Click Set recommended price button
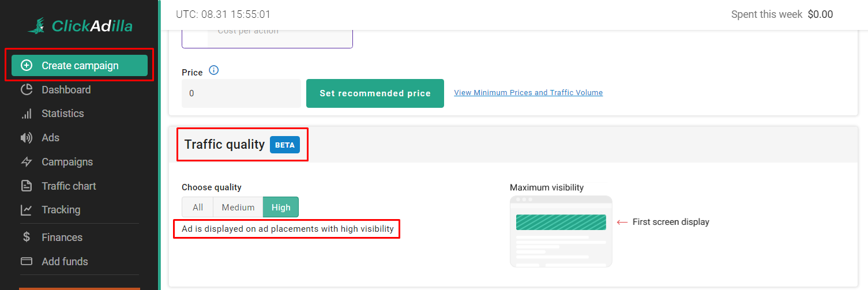868x290 pixels. pyautogui.click(x=375, y=93)
